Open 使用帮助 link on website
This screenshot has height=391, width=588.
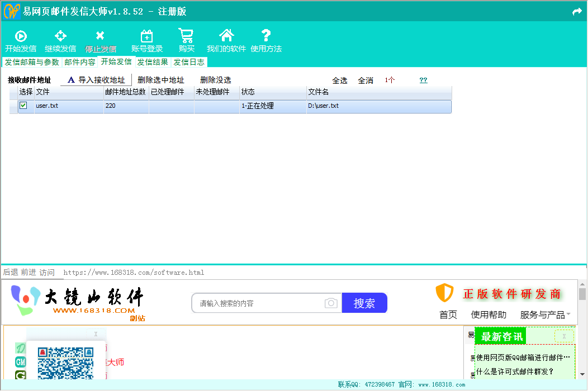click(489, 314)
